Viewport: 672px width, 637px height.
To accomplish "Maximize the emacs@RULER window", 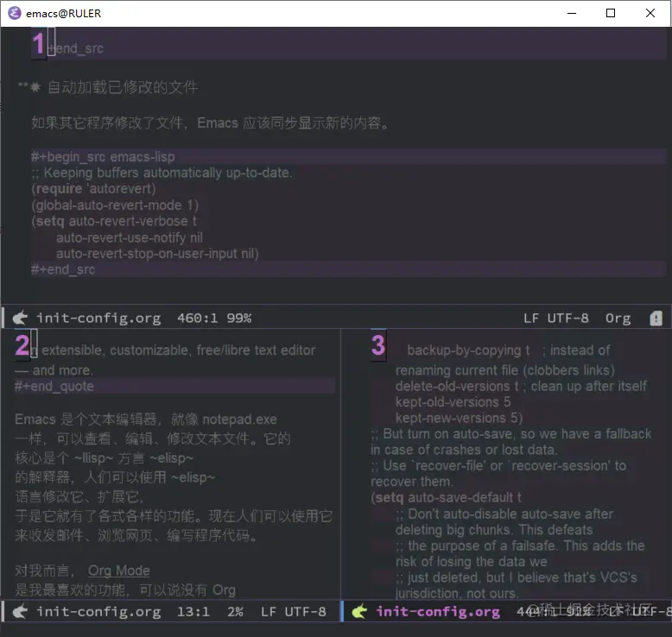I will 611,13.
